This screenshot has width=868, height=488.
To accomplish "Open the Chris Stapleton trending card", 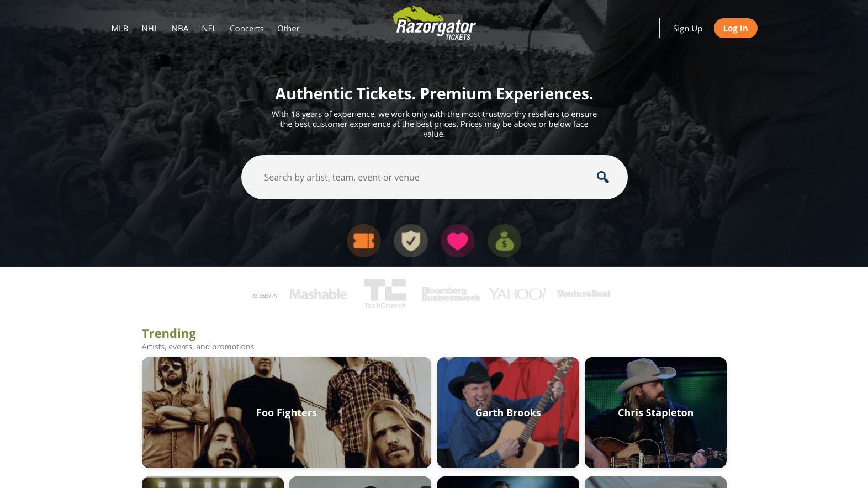I will (655, 412).
